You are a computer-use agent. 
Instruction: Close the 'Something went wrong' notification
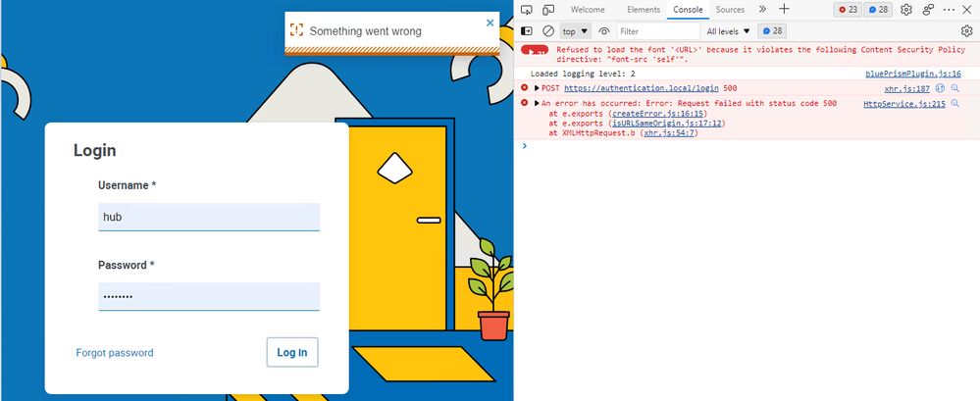pyautogui.click(x=490, y=23)
